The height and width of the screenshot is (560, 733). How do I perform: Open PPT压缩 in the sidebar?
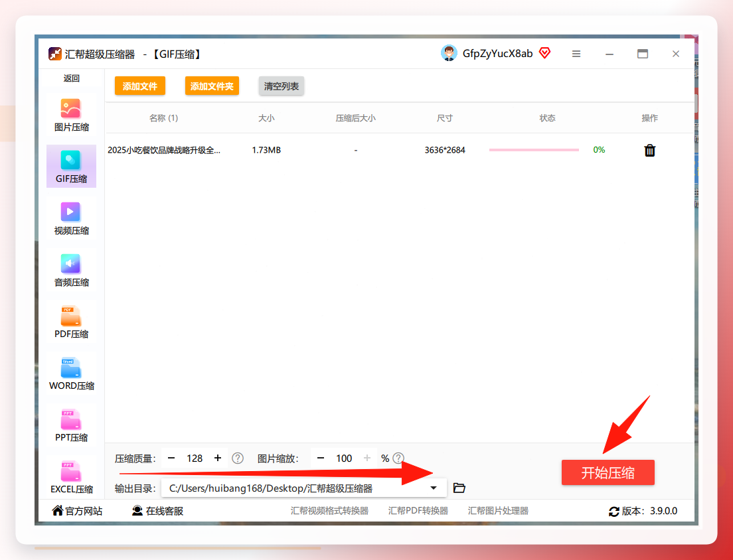coord(71,425)
